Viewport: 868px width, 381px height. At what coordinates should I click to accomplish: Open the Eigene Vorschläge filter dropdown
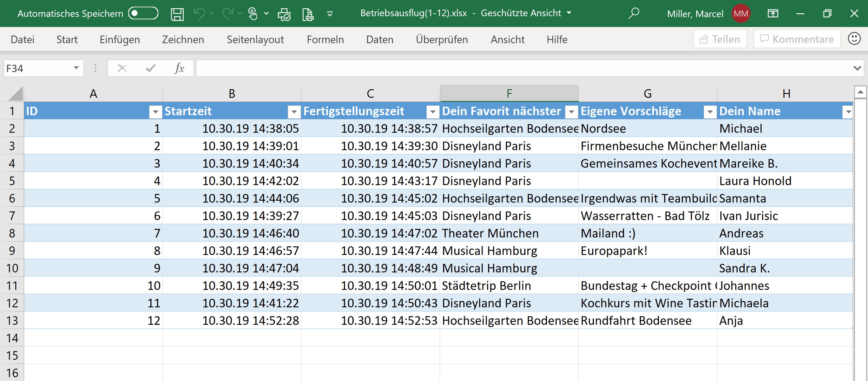coord(710,112)
